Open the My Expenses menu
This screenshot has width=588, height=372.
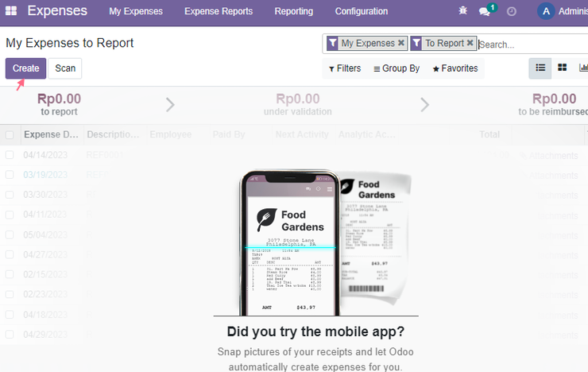coord(136,12)
